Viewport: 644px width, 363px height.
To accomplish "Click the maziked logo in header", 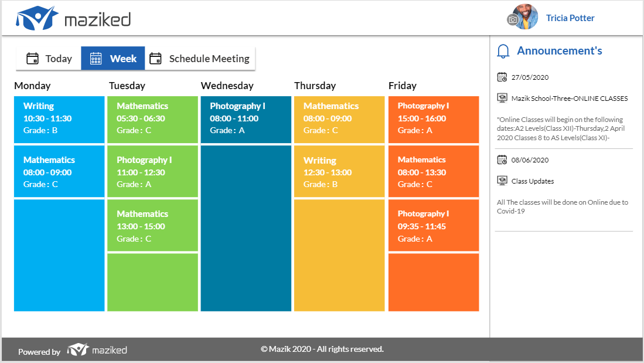I will pyautogui.click(x=73, y=18).
